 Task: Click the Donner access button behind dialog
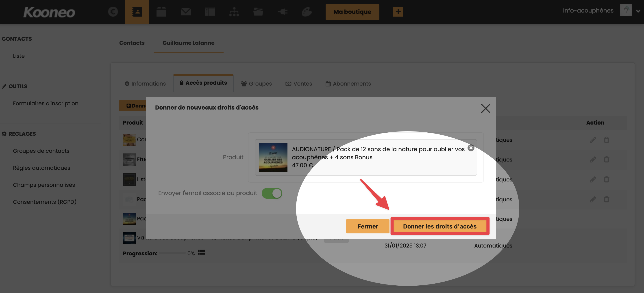click(133, 106)
